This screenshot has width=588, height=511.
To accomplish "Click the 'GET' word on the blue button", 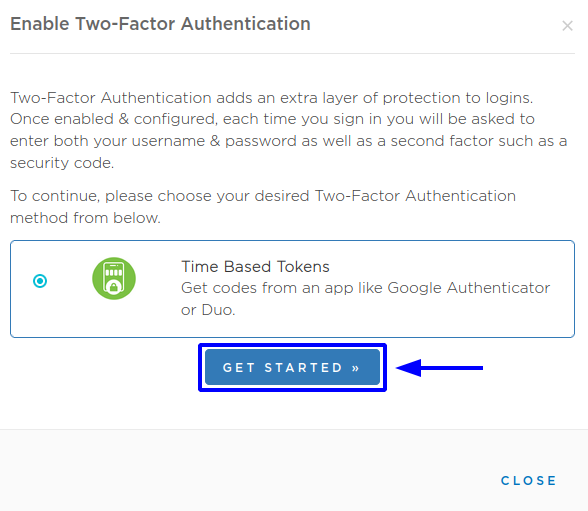I will coord(239,368).
